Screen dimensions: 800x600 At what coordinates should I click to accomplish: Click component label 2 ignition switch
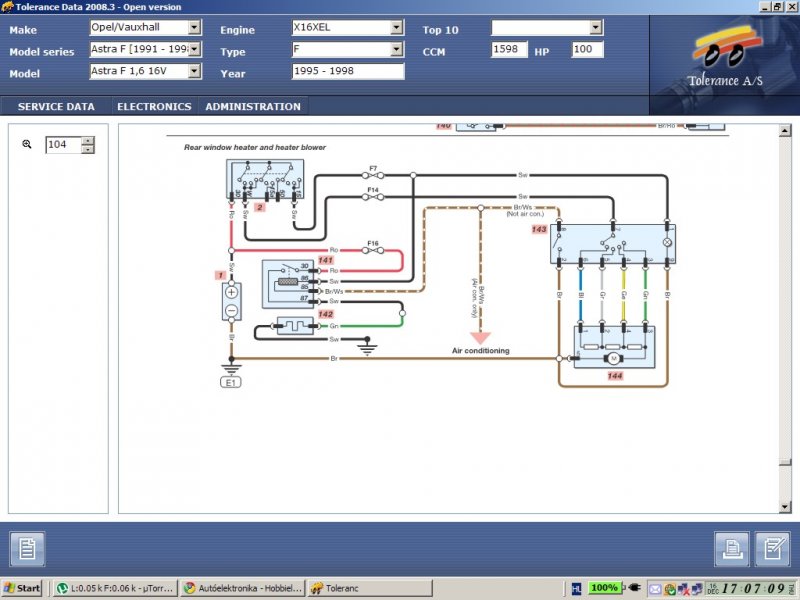pos(260,207)
